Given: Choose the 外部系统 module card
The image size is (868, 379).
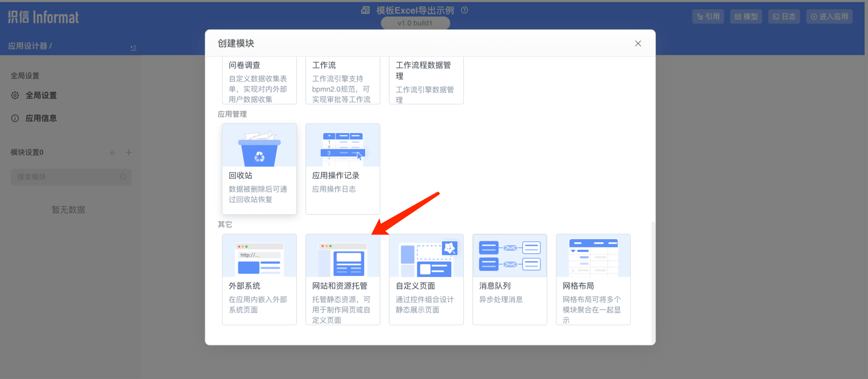Looking at the screenshot, I should click(259, 279).
